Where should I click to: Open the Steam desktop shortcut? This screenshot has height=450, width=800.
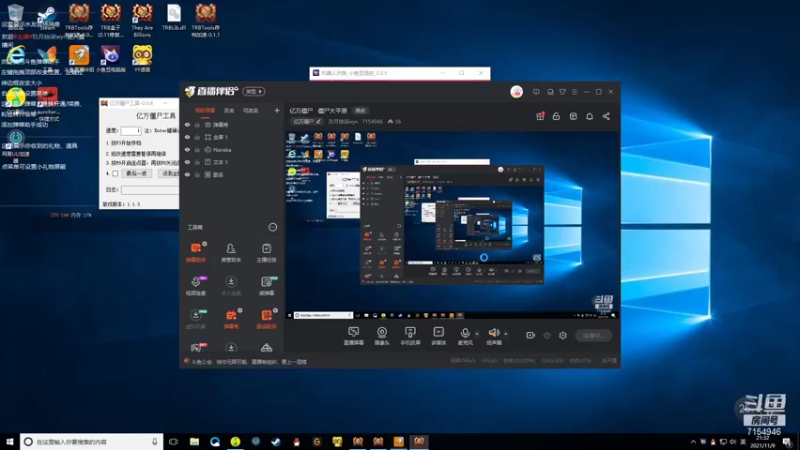click(47, 18)
